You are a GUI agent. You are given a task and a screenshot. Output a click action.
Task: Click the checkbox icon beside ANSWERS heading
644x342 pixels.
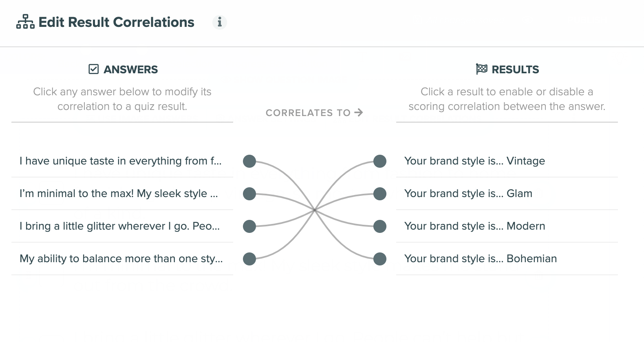tap(94, 69)
